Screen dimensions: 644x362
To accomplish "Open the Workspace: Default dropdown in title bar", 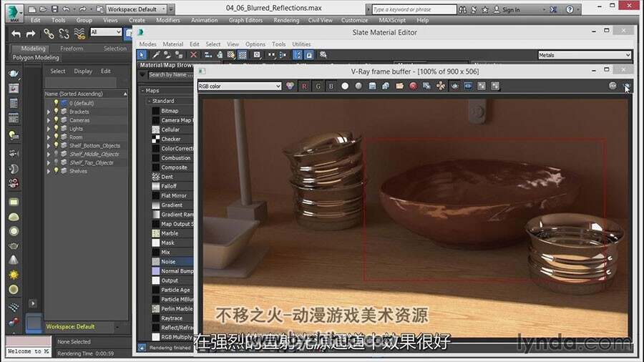I will tap(137, 9).
